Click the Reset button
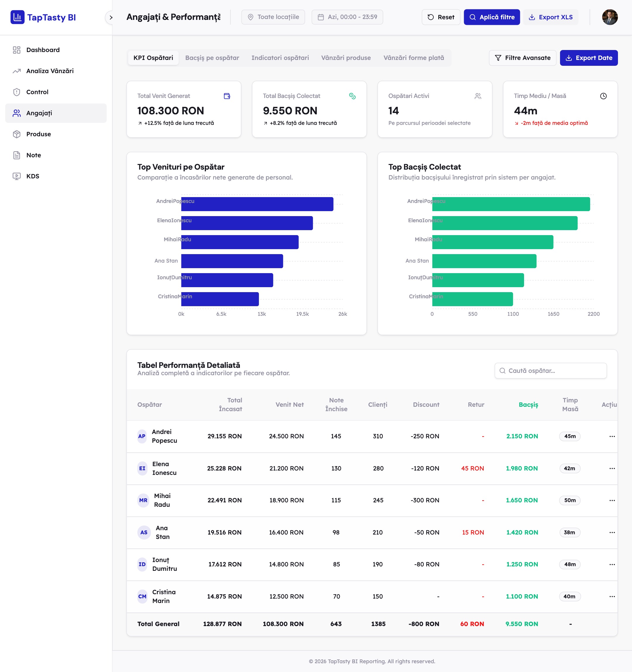 click(441, 17)
